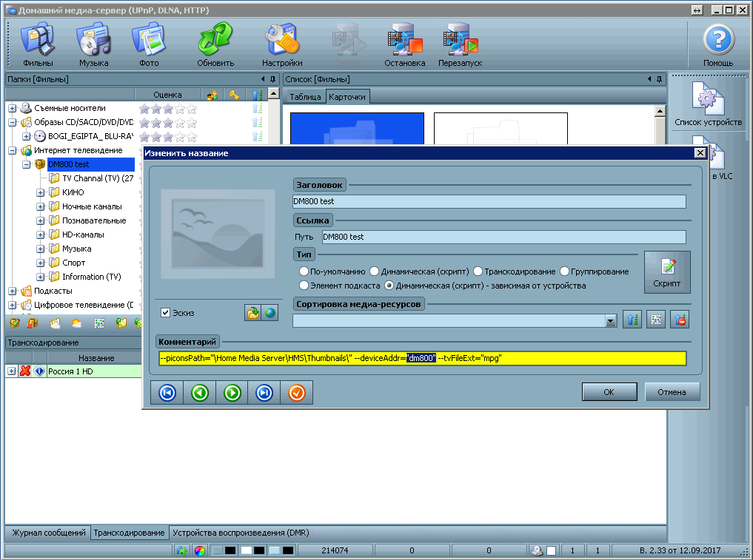Switch to Журнал сообщений tab

(47, 533)
